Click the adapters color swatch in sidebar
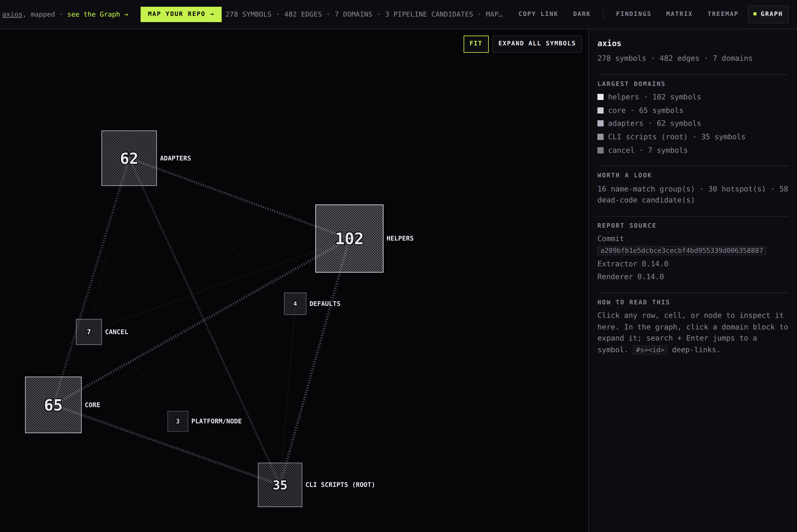This screenshot has height=532, width=797. click(601, 124)
